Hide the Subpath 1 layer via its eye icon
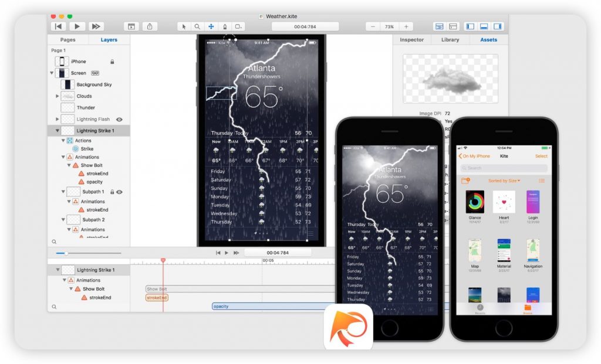The width and height of the screenshot is (601, 364). pos(119,191)
